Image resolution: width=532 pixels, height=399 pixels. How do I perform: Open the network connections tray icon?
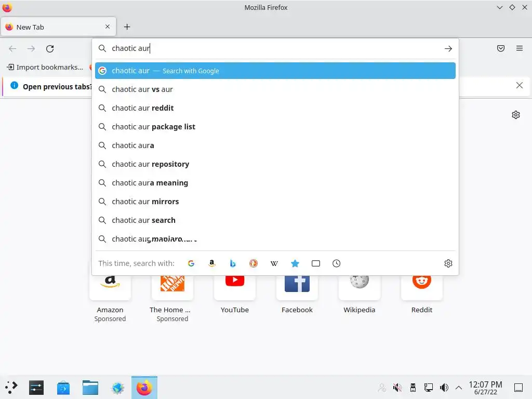coord(429,388)
